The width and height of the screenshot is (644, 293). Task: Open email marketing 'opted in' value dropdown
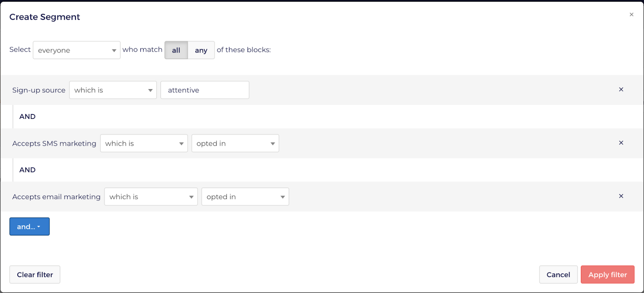coord(245,197)
